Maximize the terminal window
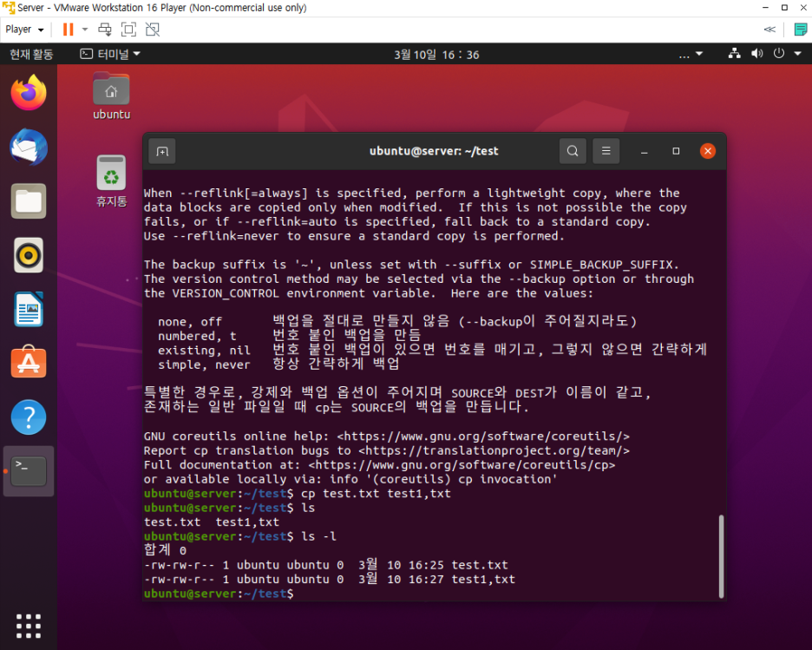This screenshot has height=650, width=812. pyautogui.click(x=676, y=151)
